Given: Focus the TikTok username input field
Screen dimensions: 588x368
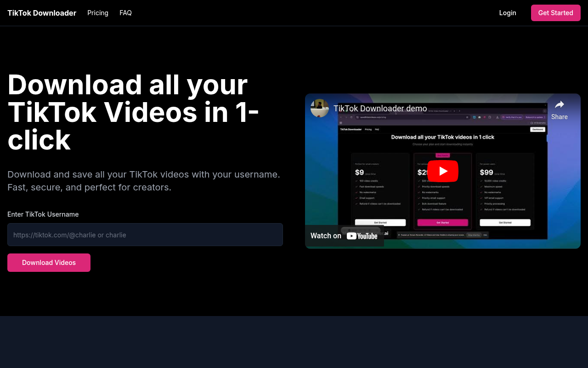Looking at the screenshot, I should coord(145,235).
